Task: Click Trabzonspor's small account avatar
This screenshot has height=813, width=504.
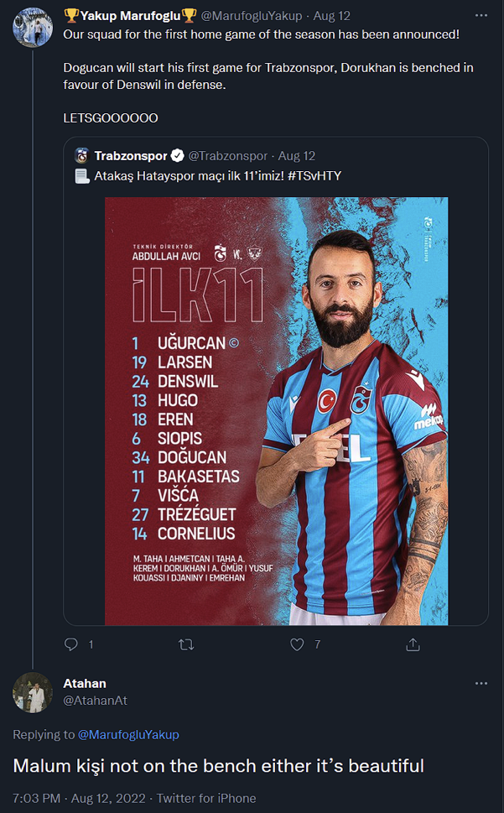Action: 81,156
